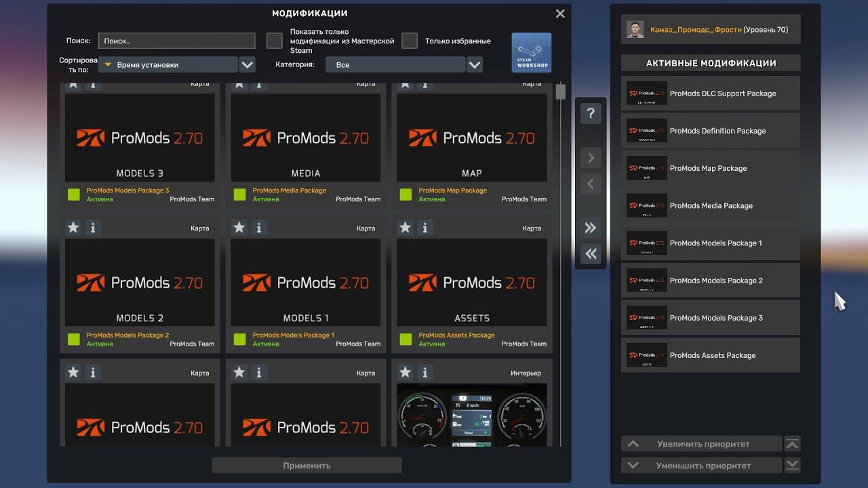
Task: Click green status box of Media Package
Action: click(240, 195)
